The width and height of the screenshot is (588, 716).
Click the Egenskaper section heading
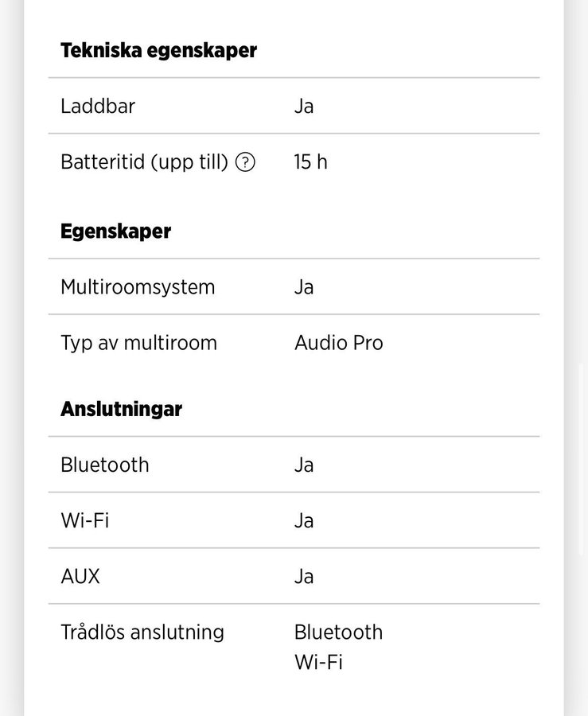[115, 232]
